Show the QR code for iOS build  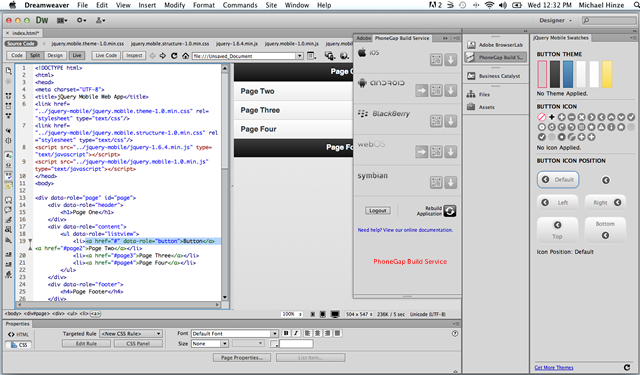click(436, 60)
